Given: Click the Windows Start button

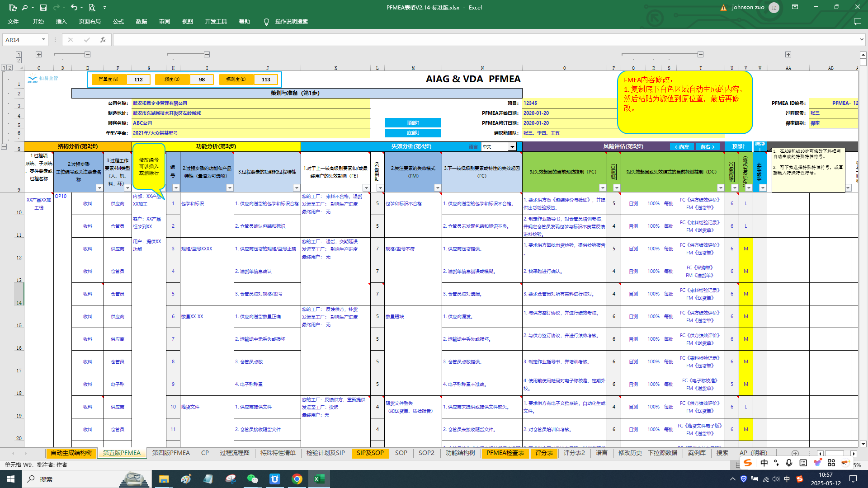Looking at the screenshot, I should click(x=11, y=479).
